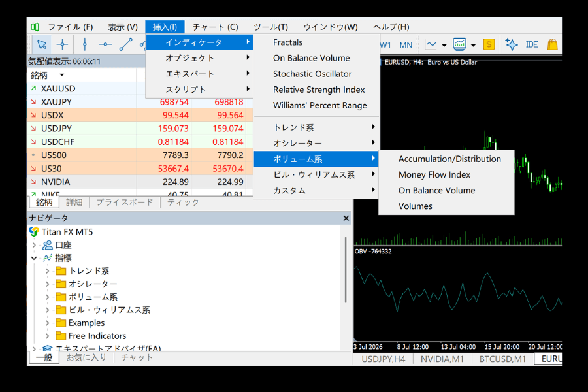Select Volumes indicator
This screenshot has height=392, width=588.
(446, 206)
